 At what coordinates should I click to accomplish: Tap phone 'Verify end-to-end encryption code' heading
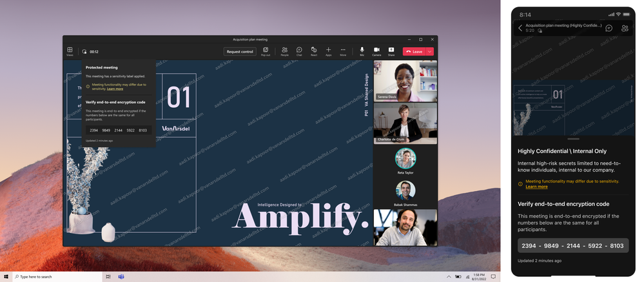[x=563, y=204]
